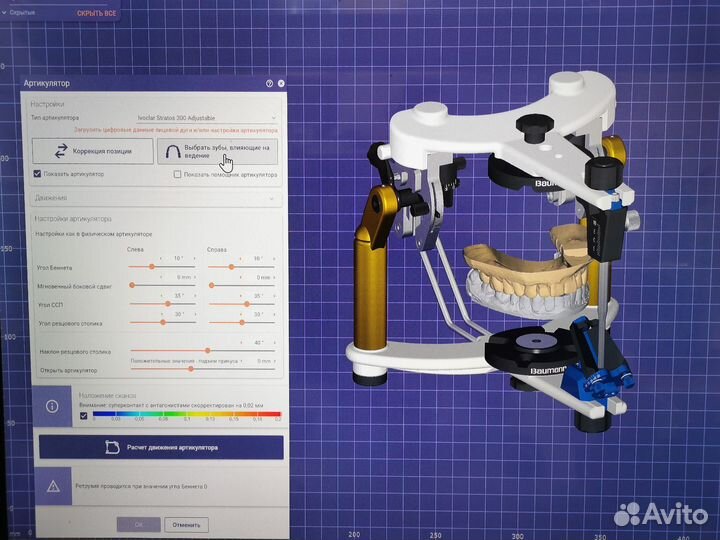Click the 40° incisal table tilt value

(x=258, y=343)
